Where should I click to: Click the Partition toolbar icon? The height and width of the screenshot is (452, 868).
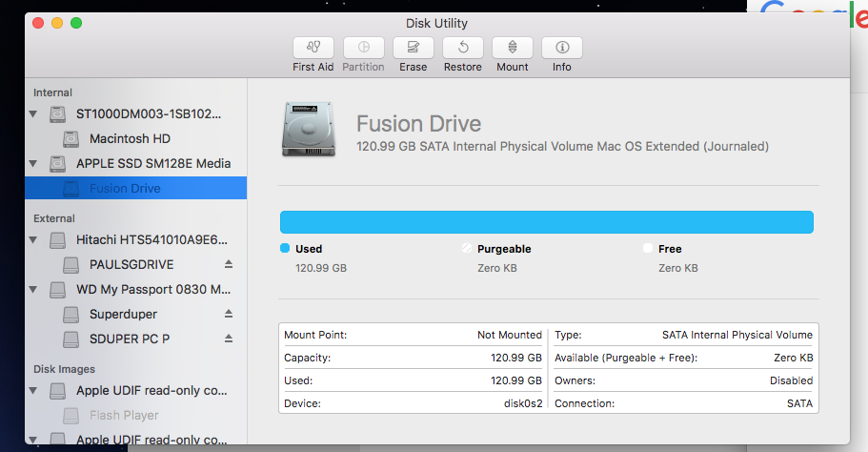[364, 48]
